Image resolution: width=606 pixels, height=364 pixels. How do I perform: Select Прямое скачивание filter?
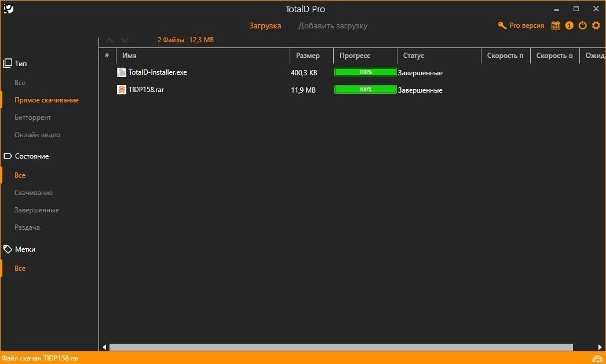tap(46, 100)
